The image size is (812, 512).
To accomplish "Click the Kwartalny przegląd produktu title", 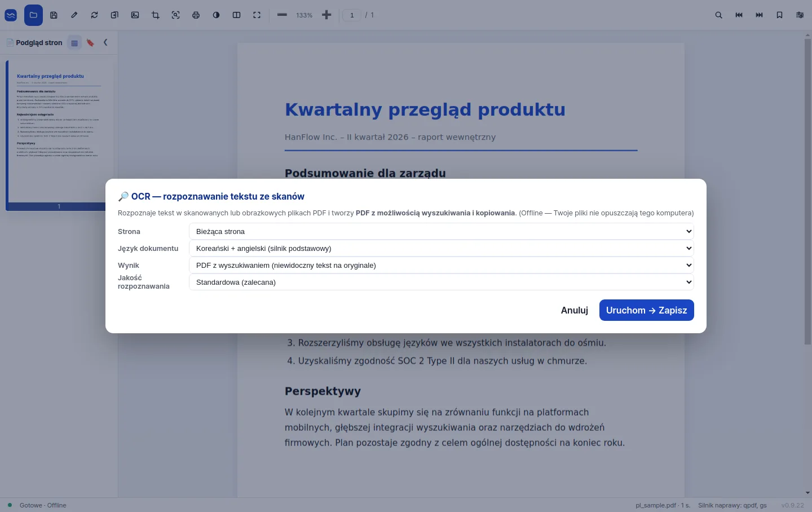I will pyautogui.click(x=425, y=109).
